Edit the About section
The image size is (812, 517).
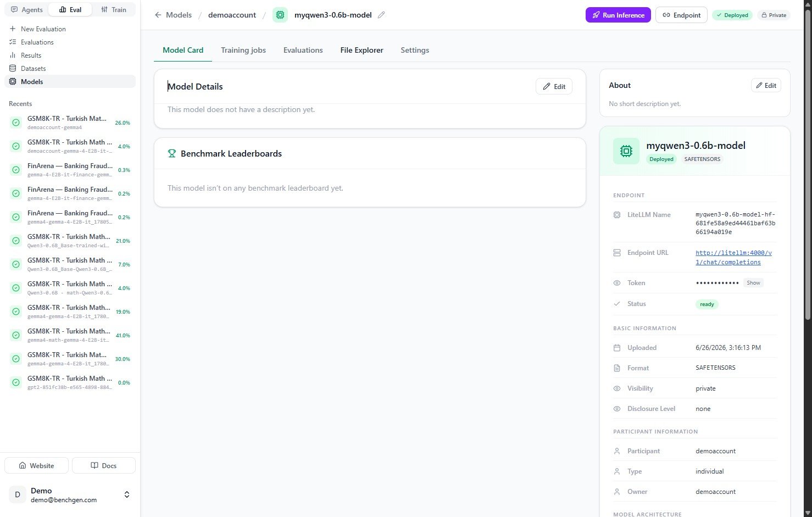coord(766,85)
